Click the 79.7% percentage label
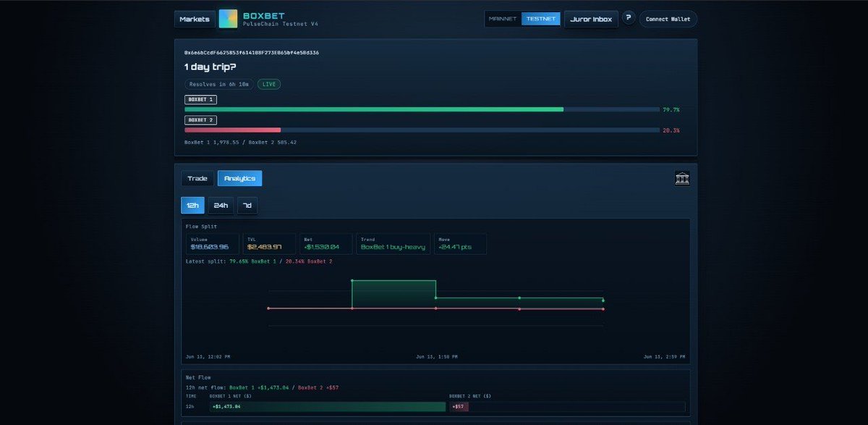Image resolution: width=868 pixels, height=425 pixels. coord(671,109)
